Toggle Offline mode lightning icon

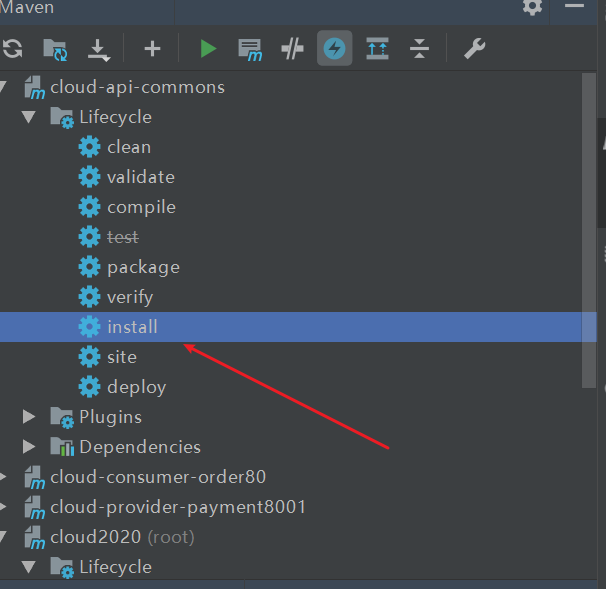tap(335, 48)
